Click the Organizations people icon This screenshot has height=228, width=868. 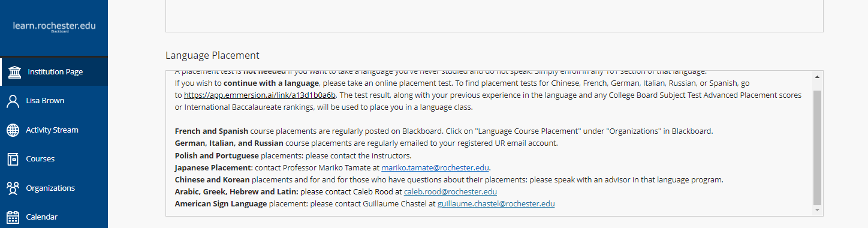pyautogui.click(x=13, y=188)
